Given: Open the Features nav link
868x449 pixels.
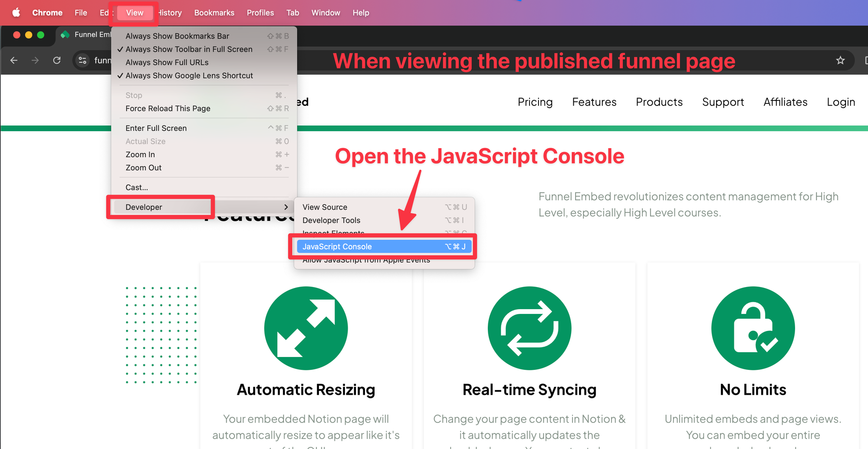Looking at the screenshot, I should pyautogui.click(x=594, y=102).
